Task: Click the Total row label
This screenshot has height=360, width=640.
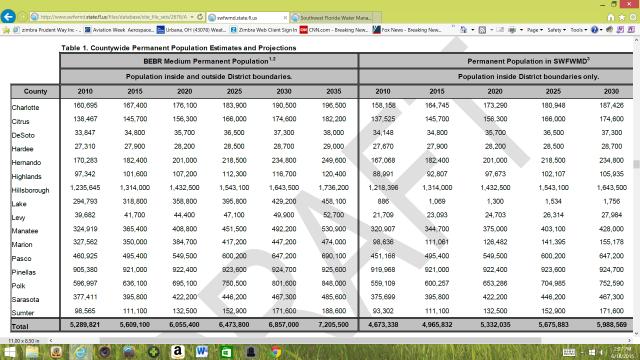Action: pos(20,327)
